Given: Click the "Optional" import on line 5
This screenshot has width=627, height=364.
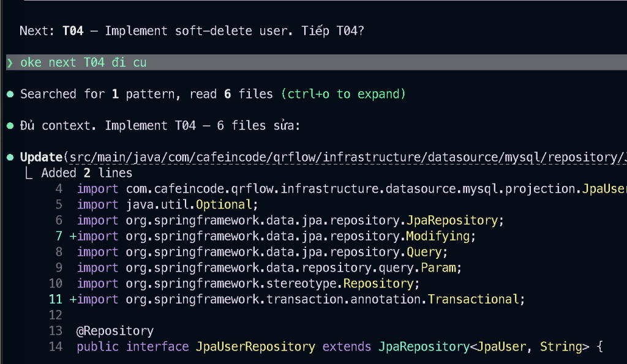Looking at the screenshot, I should (227, 204).
